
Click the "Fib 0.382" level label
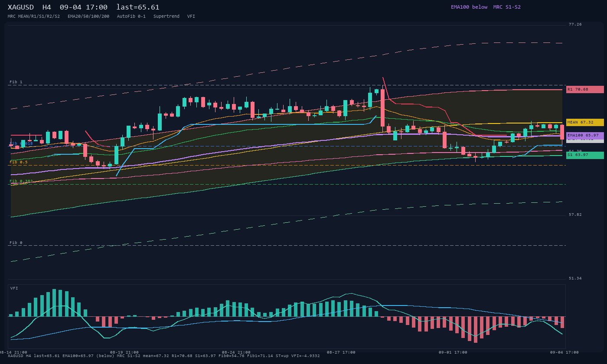(x=21, y=181)
